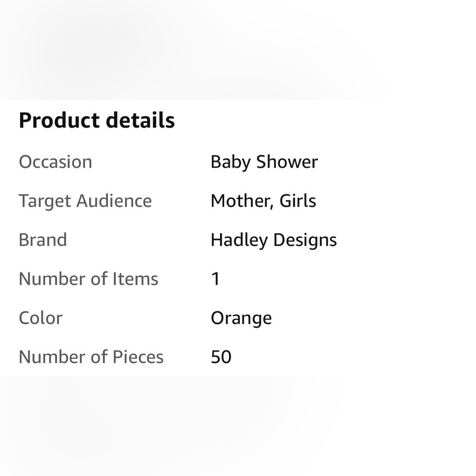Screen dimensions: 476x476
Task: Click the word Designs in Brand row
Action: pos(305,241)
